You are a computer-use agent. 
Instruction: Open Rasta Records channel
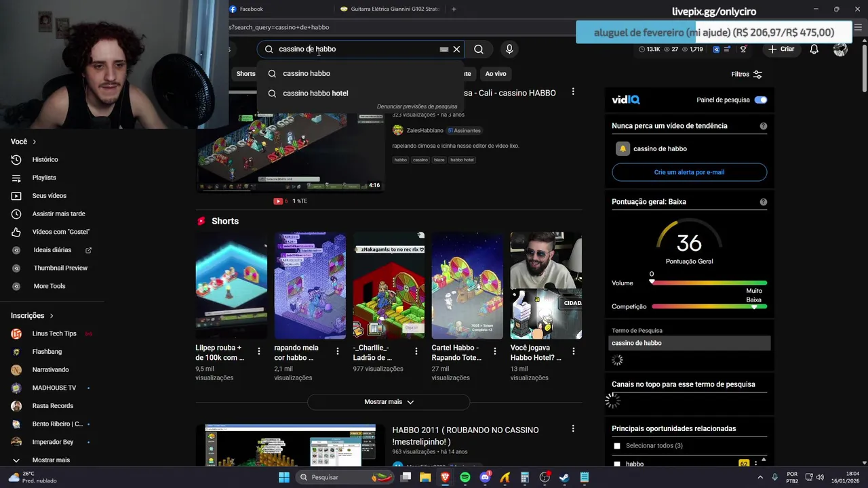pos(53,406)
